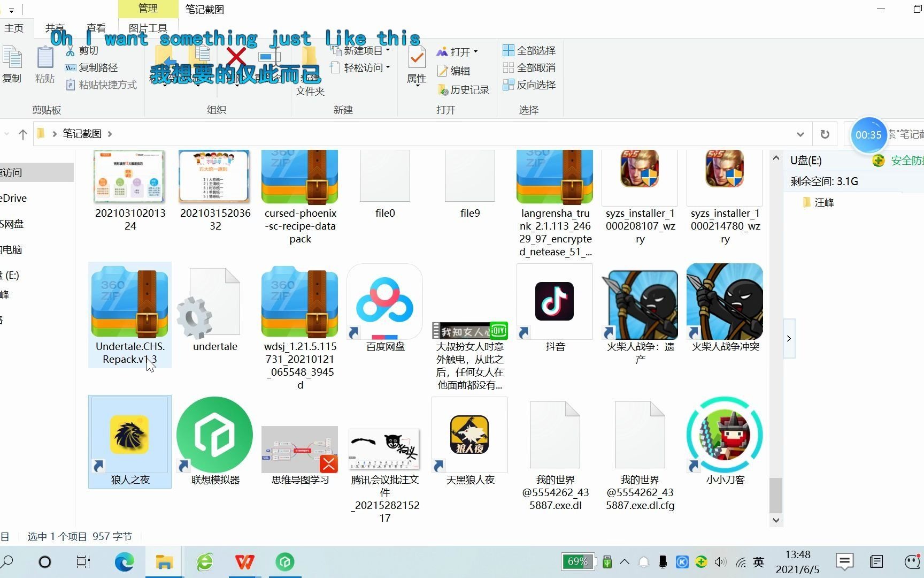Show hidden tray icons chevron
The image size is (924, 578).
(x=624, y=562)
